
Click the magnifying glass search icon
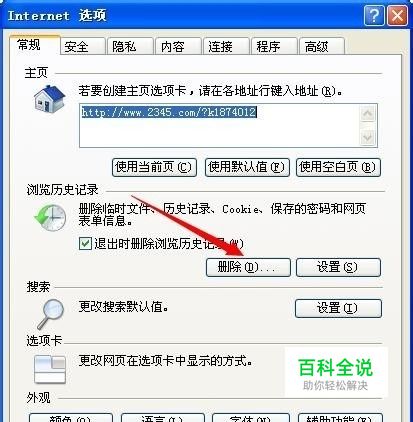click(50, 314)
